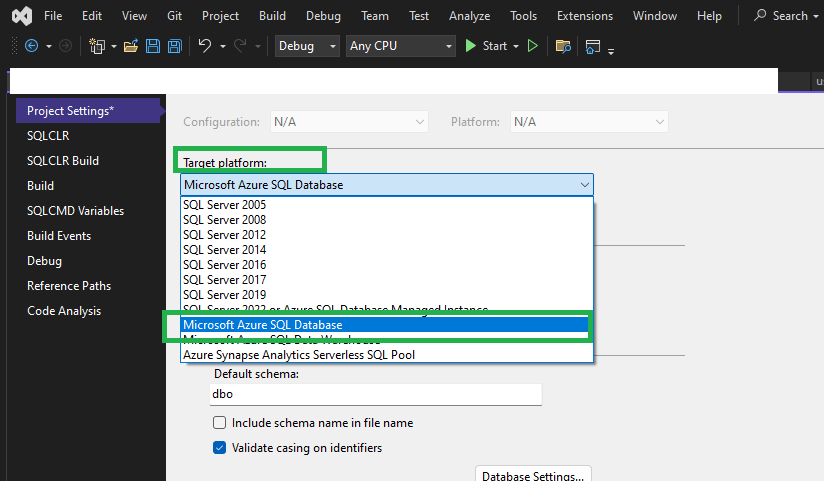The width and height of the screenshot is (830, 481).
Task: Open the Help menu
Action: point(709,16)
